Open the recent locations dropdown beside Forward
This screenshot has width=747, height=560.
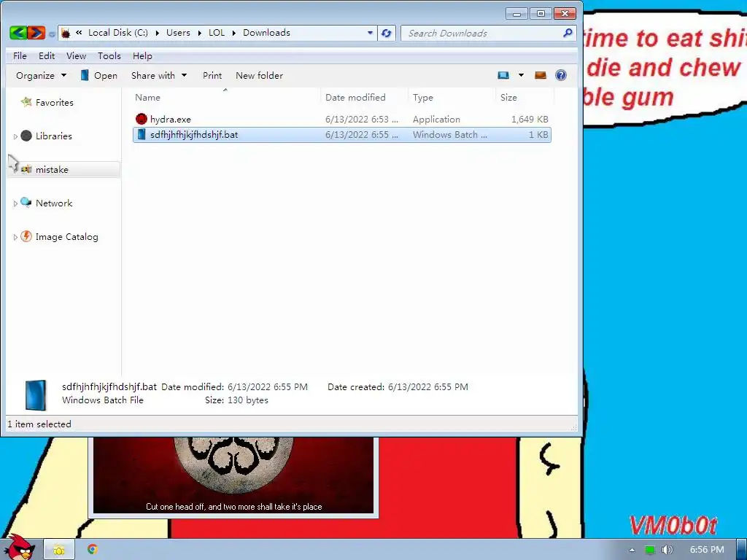coord(52,34)
